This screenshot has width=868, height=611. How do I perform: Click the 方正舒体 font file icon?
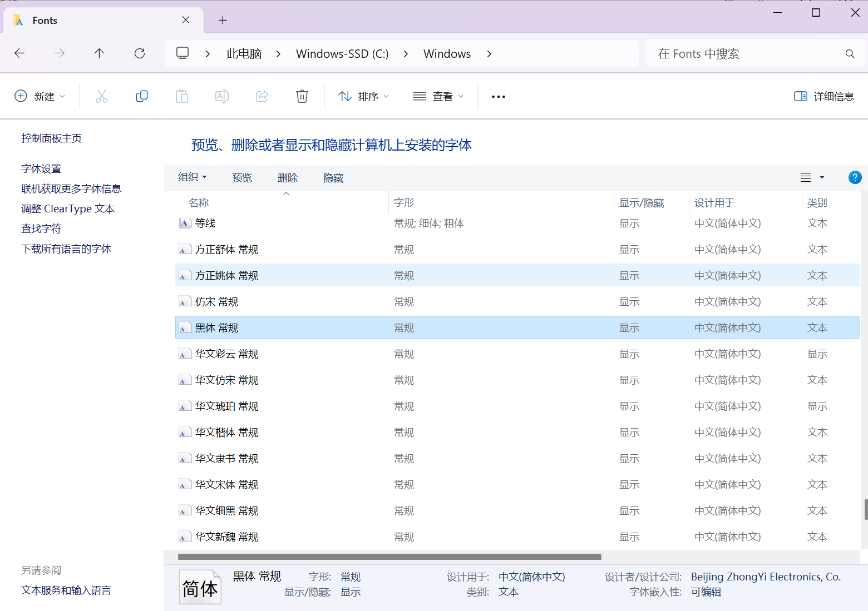(185, 250)
